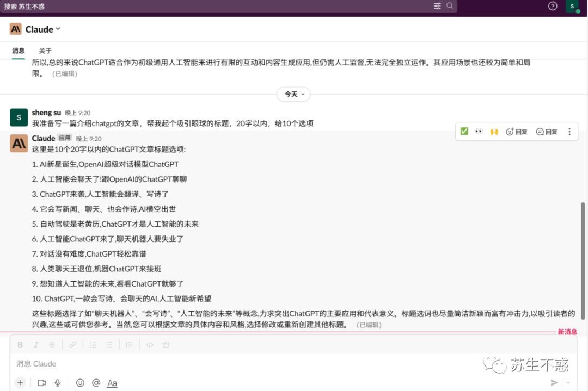Open the Claude sender name link

pyautogui.click(x=44, y=138)
